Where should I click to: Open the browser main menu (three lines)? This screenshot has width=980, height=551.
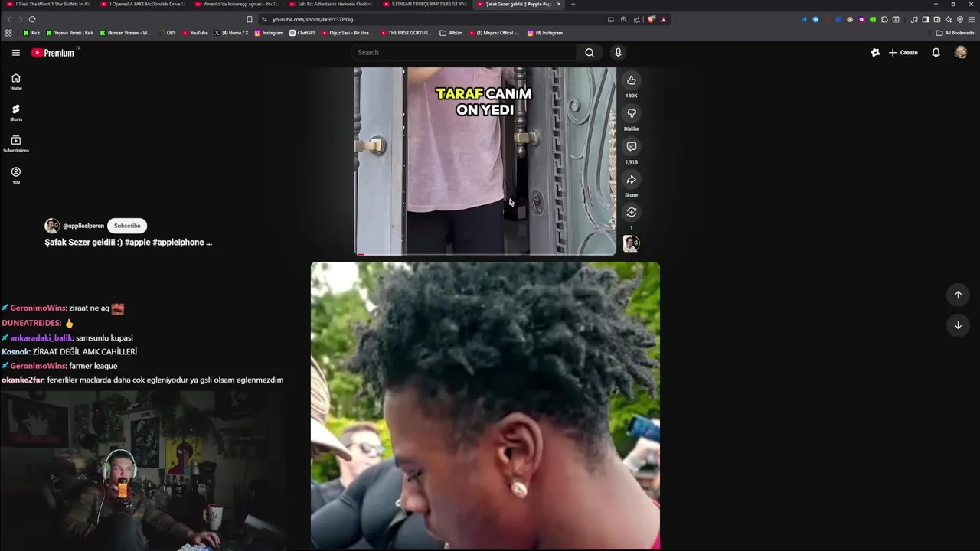pyautogui.click(x=972, y=19)
